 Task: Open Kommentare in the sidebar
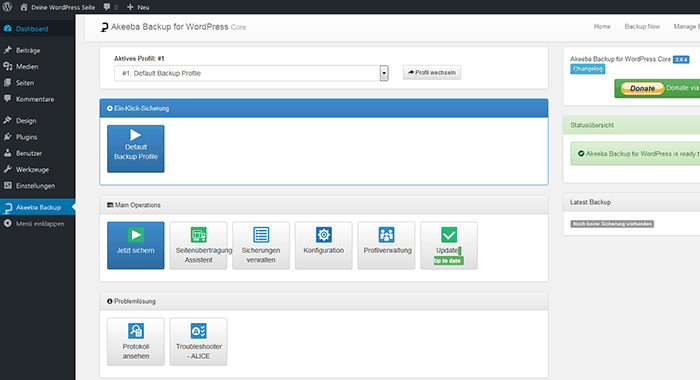[38, 99]
